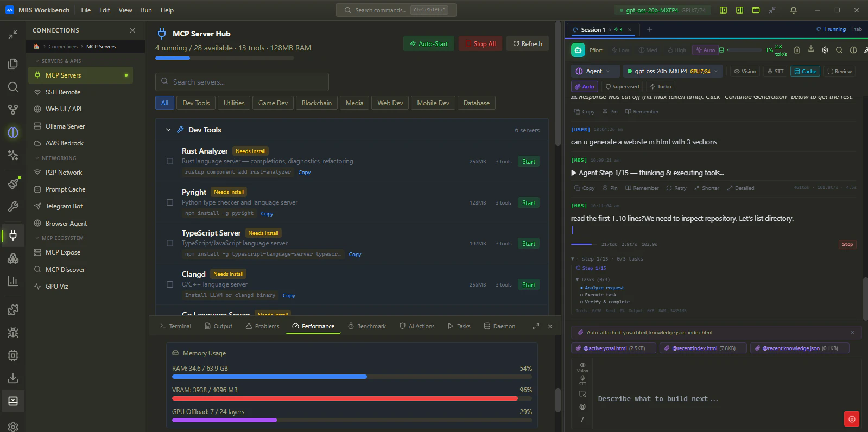Open the puzzle extensions icon in activity bar
The height and width of the screenshot is (432, 868).
(x=13, y=310)
